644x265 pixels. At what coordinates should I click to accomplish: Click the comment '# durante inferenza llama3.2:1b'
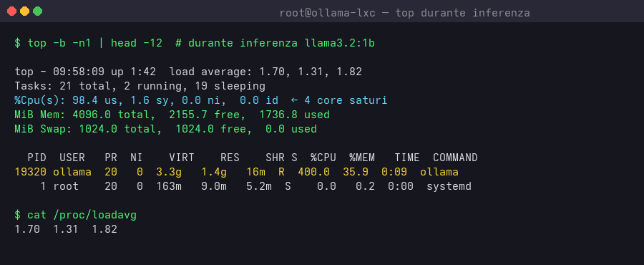tap(275, 43)
